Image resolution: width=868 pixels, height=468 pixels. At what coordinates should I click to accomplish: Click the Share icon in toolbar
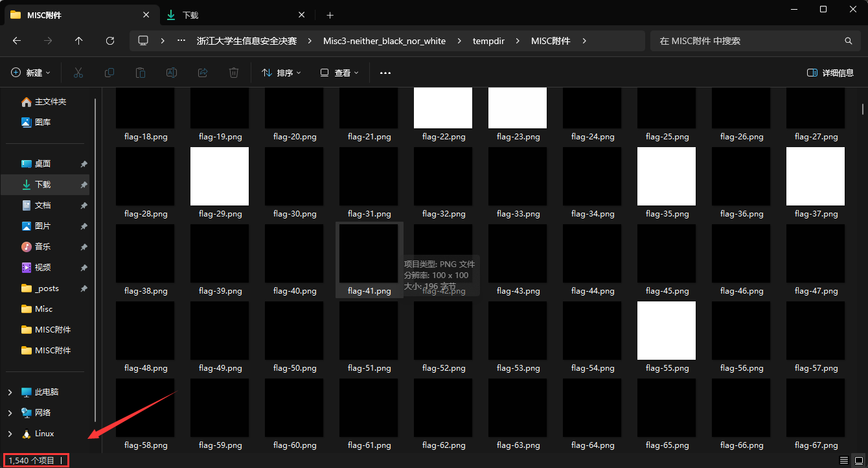tap(203, 73)
